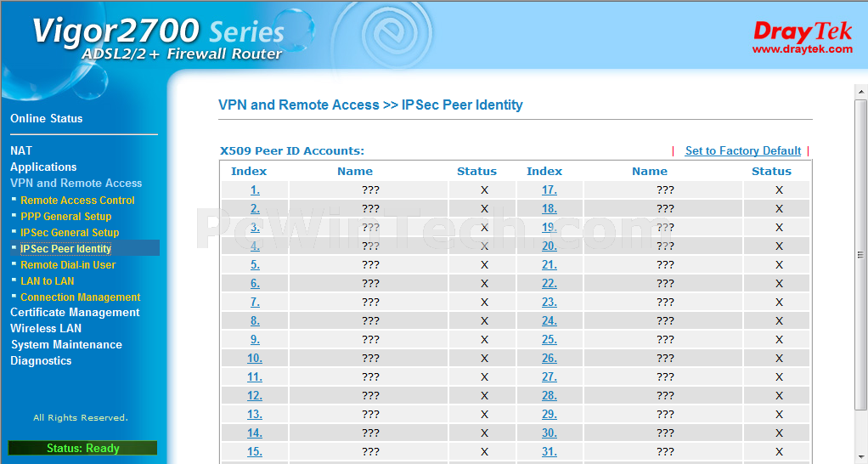Click the scrollbar down arrow
This screenshot has width=868, height=464.
(x=861, y=456)
